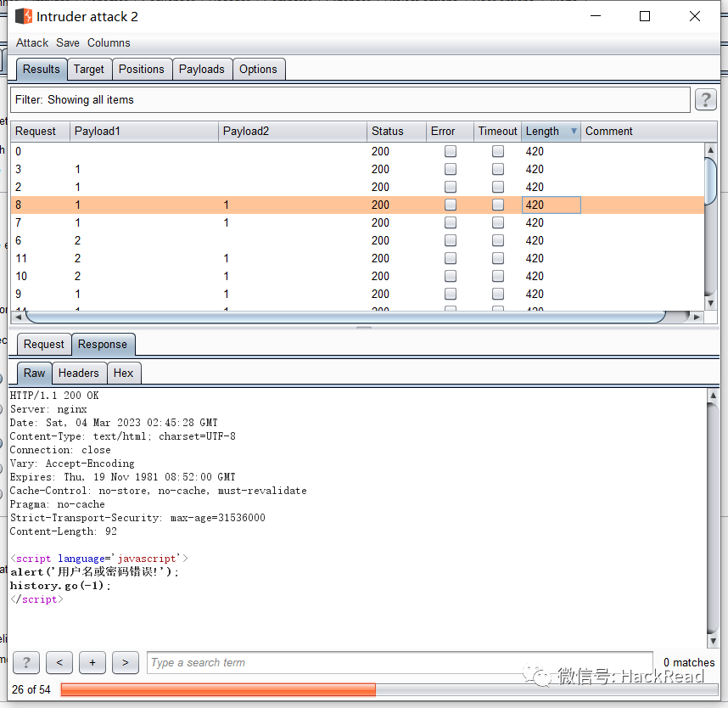Click the search help question mark button

pos(26,662)
